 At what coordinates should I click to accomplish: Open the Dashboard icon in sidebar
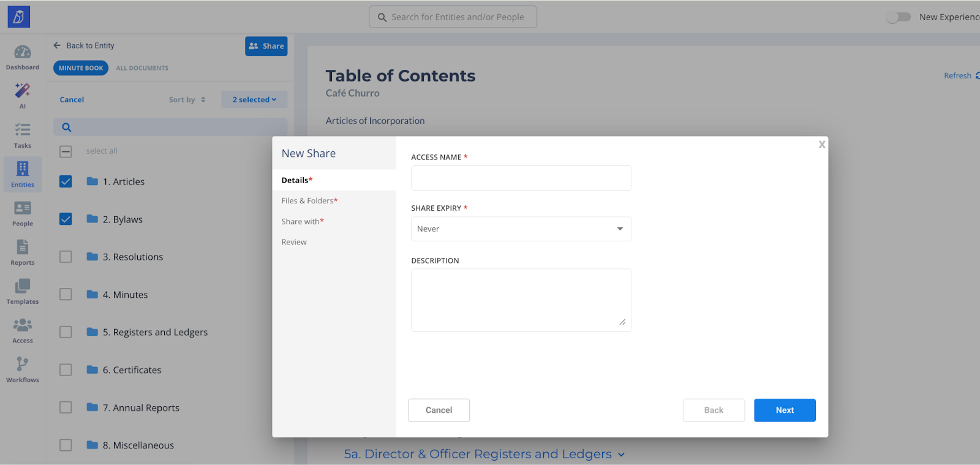point(23,53)
